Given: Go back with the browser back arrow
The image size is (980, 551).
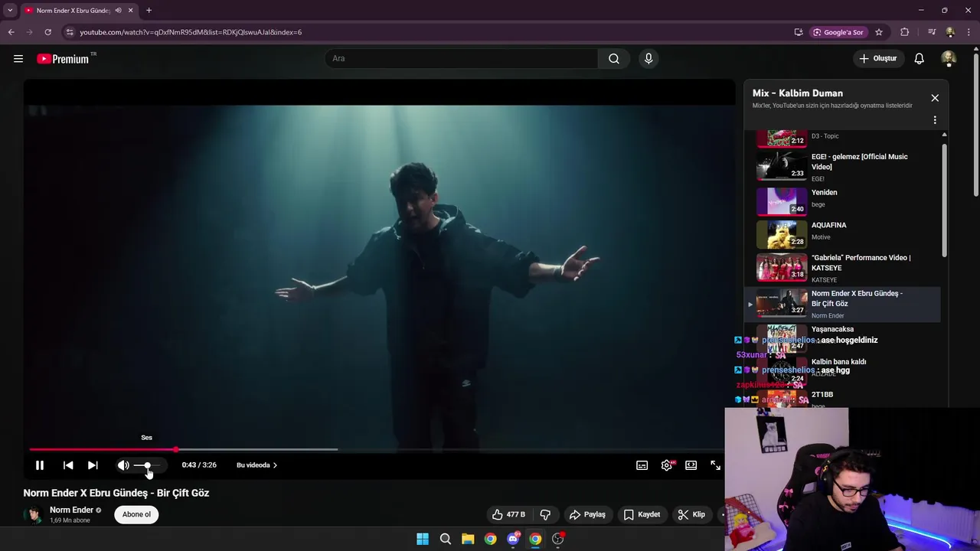Looking at the screenshot, I should pyautogui.click(x=11, y=32).
